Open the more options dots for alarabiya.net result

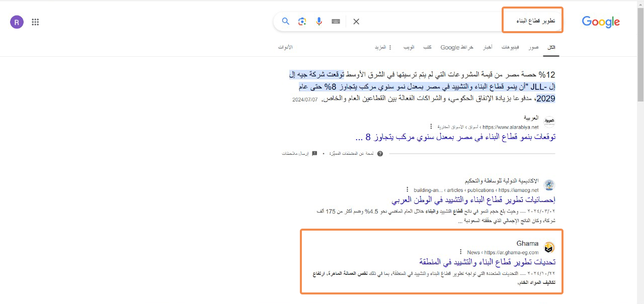(431, 127)
